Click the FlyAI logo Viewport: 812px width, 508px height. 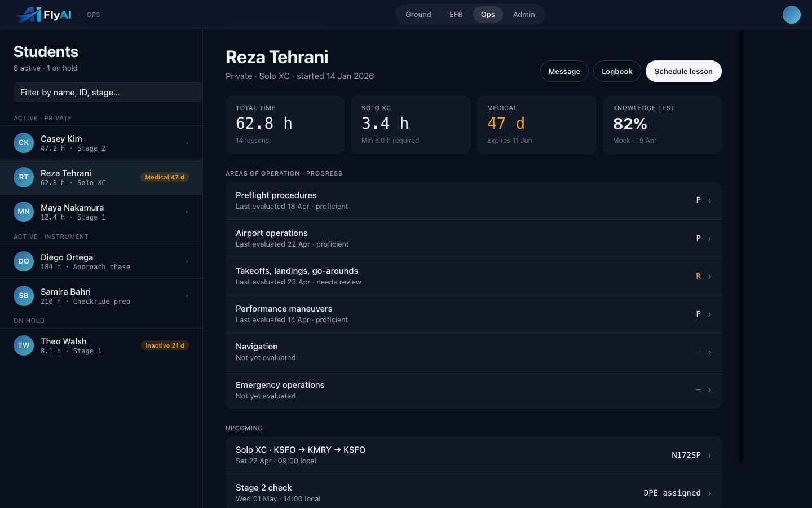click(x=44, y=15)
